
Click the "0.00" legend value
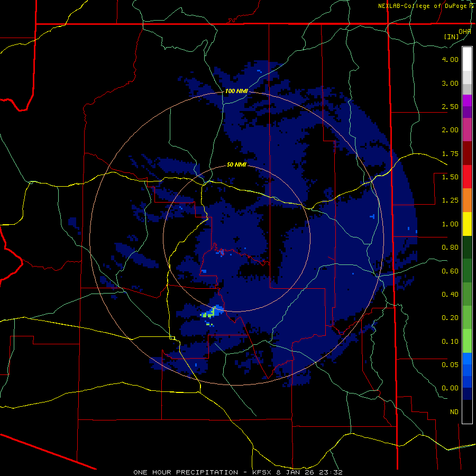point(450,388)
